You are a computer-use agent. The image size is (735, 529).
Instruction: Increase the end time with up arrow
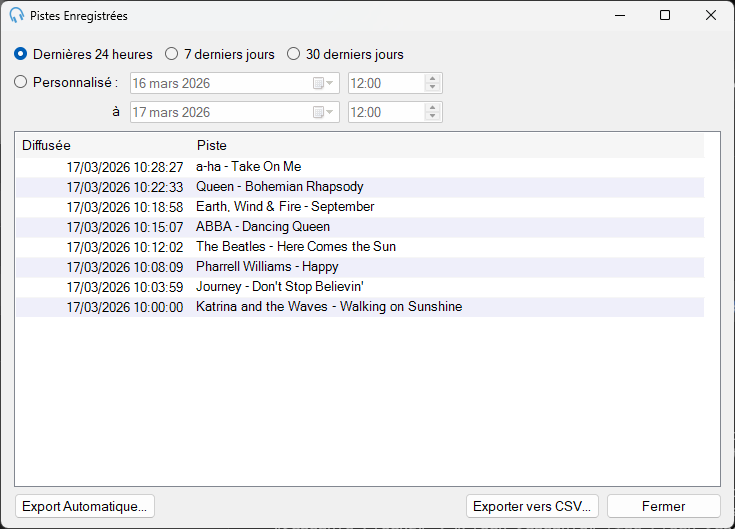click(x=433, y=108)
